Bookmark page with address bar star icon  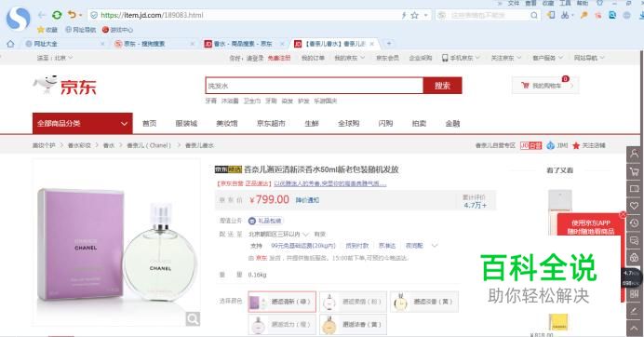414,15
